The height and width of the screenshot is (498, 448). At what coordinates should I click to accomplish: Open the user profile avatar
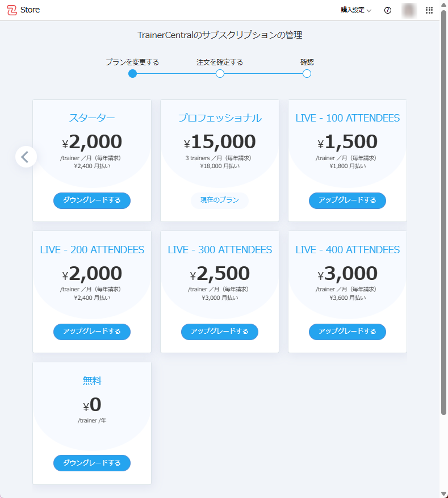409,10
